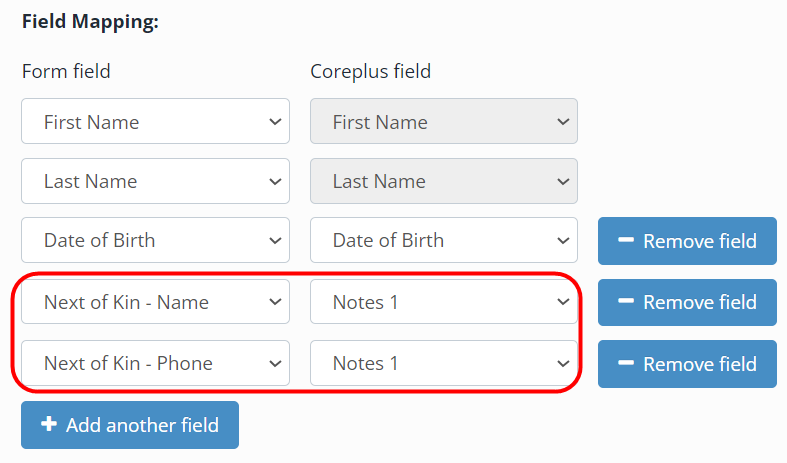787x463 pixels.
Task: Click the Field Mapping heading
Action: tap(90, 22)
